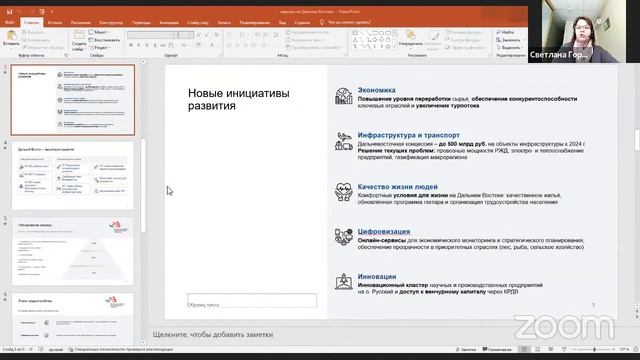Image resolution: width=640 pixels, height=360 pixels.
Task: Open the Section (Раздел) dropdown
Action: click(100, 48)
